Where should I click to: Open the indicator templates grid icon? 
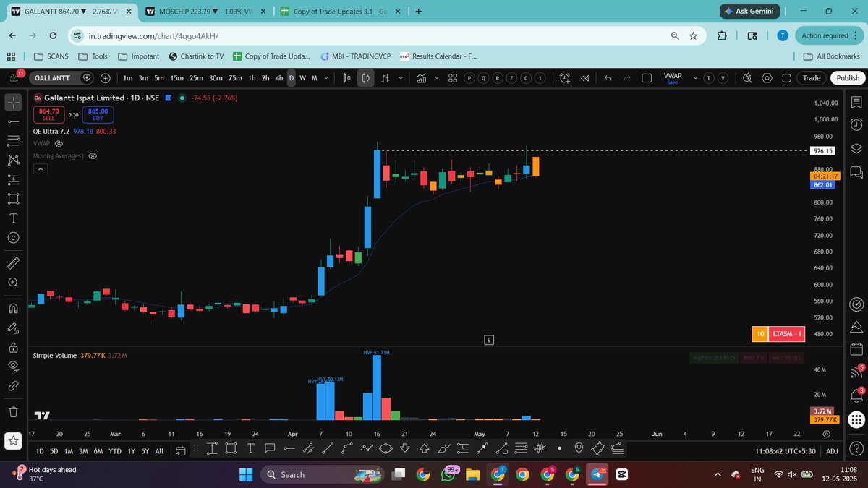coord(452,78)
